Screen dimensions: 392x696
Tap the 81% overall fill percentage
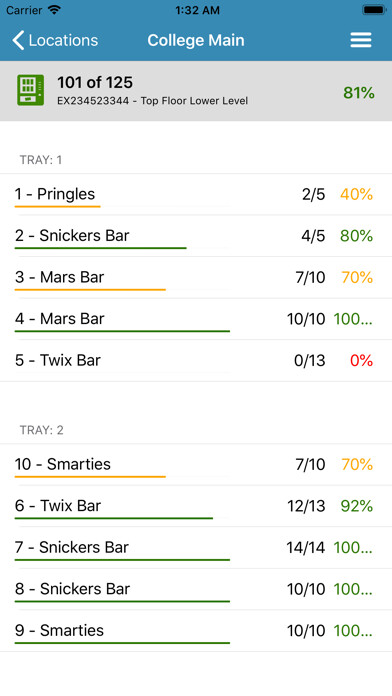[x=359, y=93]
